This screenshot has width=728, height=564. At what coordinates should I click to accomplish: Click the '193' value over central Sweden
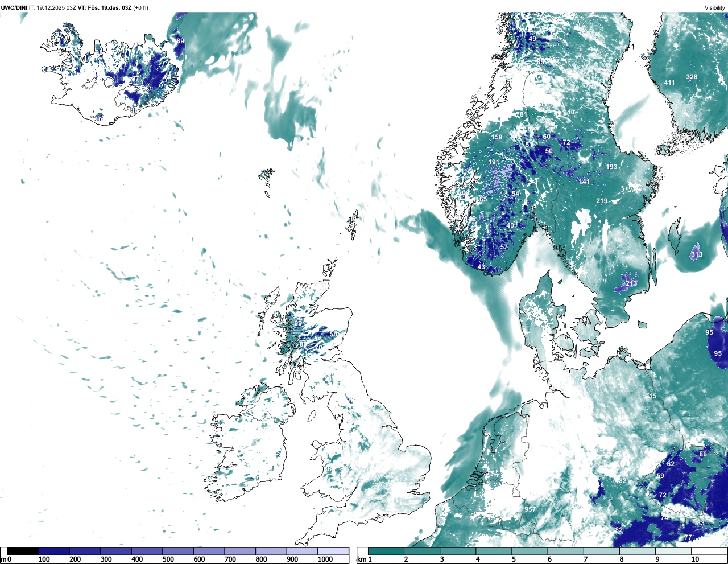pyautogui.click(x=611, y=167)
